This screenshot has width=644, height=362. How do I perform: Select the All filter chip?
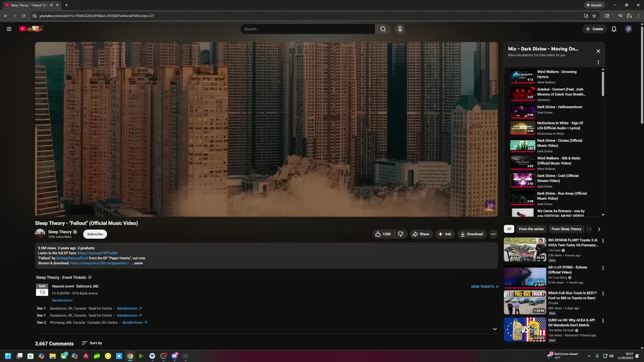tap(509, 229)
